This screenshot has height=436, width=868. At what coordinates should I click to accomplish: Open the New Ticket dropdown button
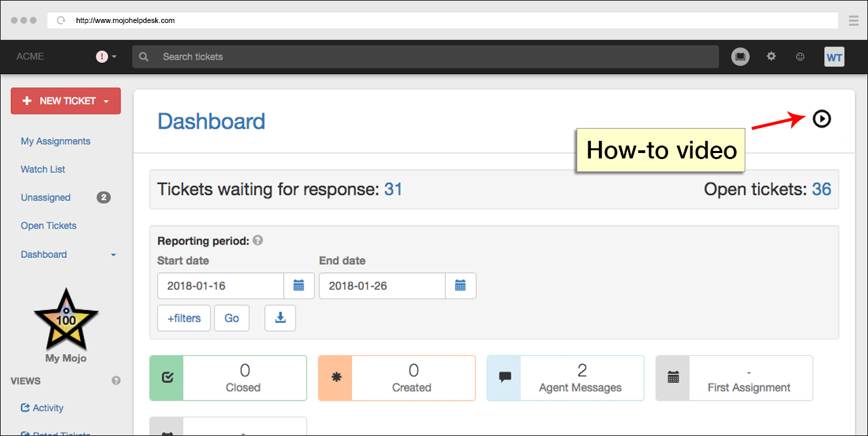click(x=66, y=101)
